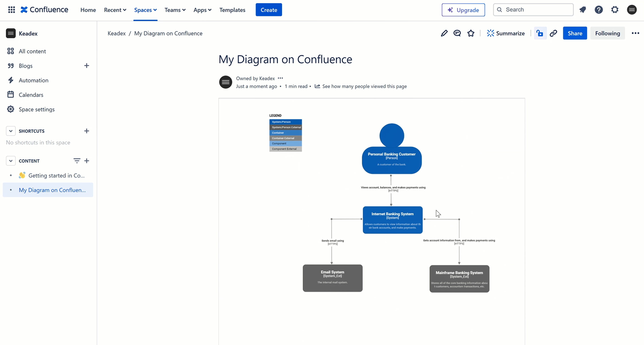Toggle the Following state for this page
This screenshot has width=644, height=345.
tap(607, 33)
